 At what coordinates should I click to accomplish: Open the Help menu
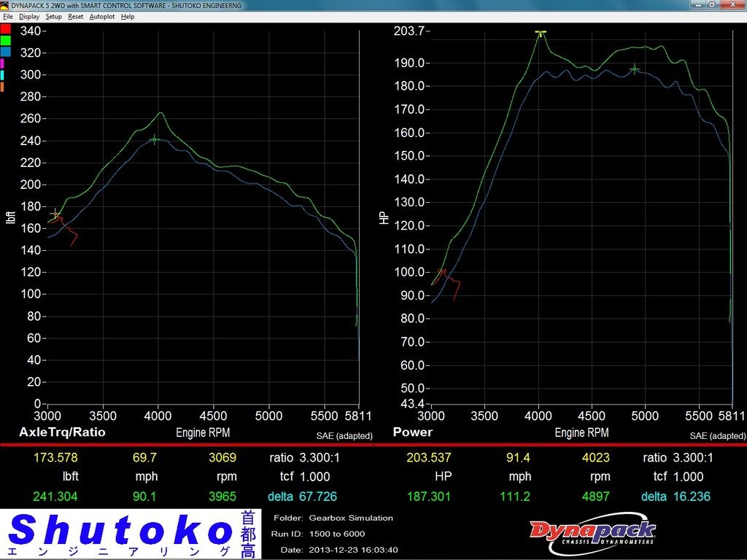tap(128, 16)
